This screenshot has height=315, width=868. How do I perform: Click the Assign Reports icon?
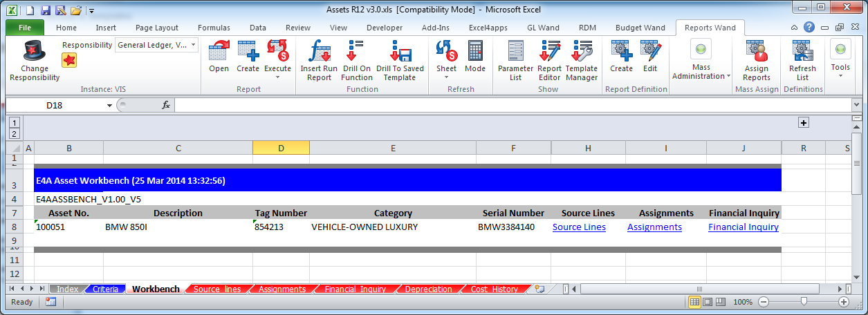pyautogui.click(x=756, y=52)
